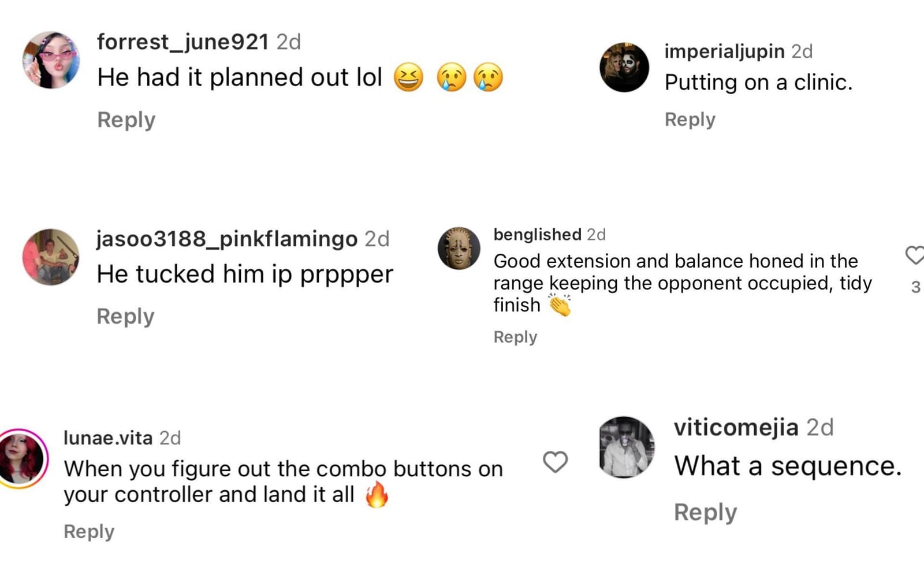Go to viticomejia username link

[x=736, y=428]
